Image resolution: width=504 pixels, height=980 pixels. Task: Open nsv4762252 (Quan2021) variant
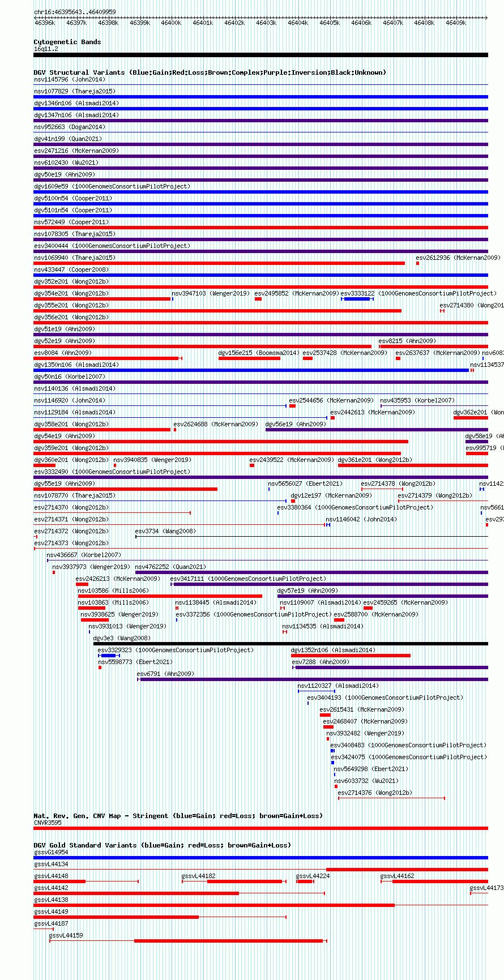(x=170, y=567)
